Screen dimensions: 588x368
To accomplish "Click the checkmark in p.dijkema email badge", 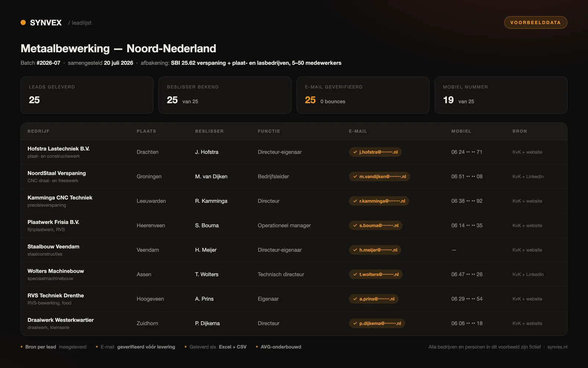I will (355, 323).
